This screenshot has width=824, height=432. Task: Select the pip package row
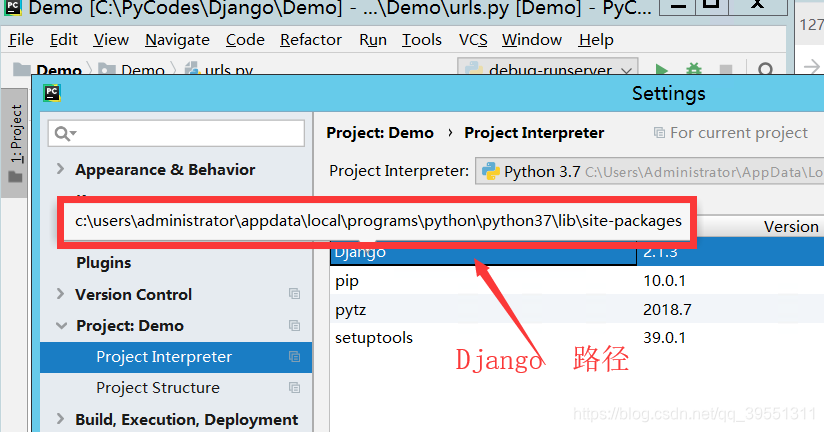(576, 281)
